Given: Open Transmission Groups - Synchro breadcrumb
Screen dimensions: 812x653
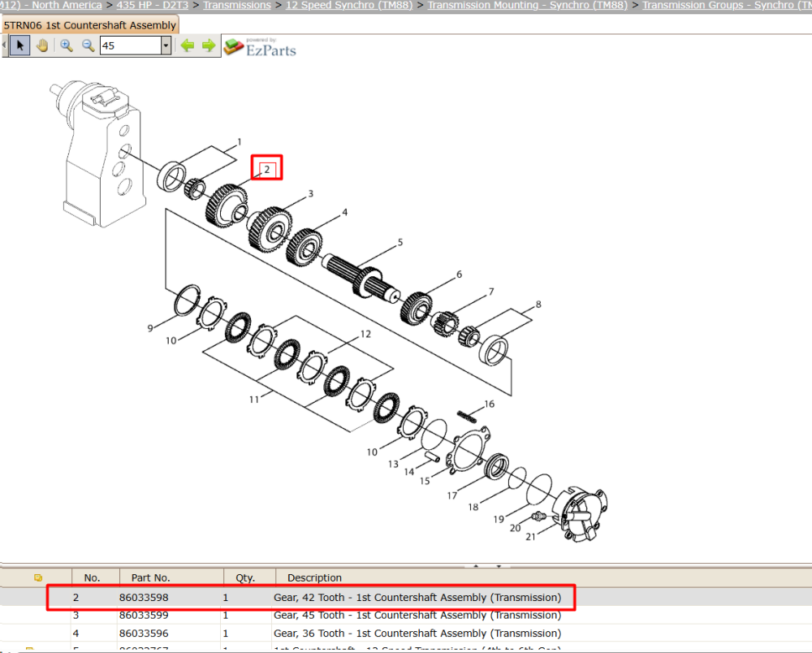Looking at the screenshot, I should pyautogui.click(x=727, y=5).
